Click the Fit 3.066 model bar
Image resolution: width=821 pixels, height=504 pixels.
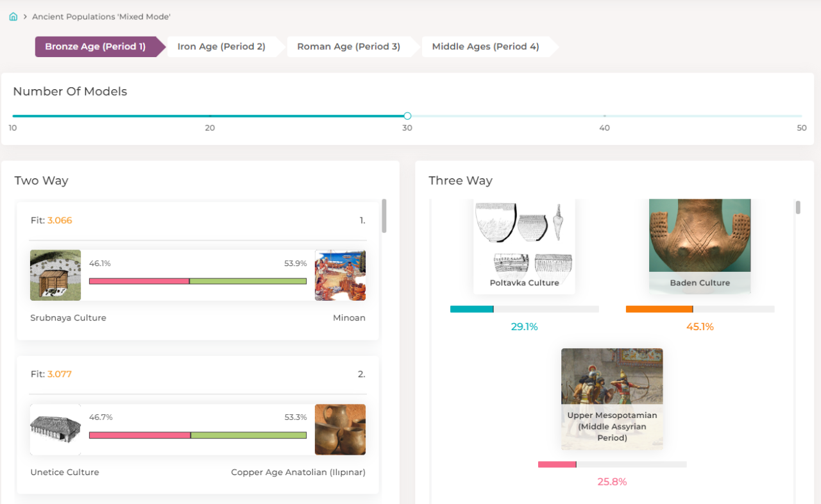(x=198, y=281)
